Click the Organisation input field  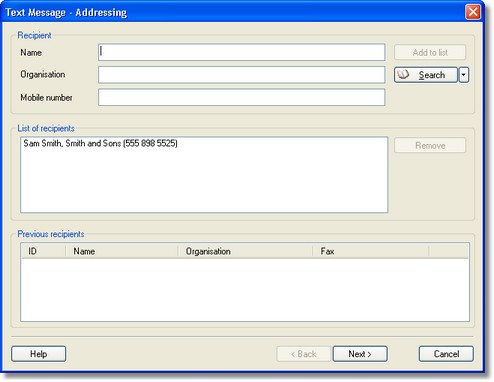242,75
